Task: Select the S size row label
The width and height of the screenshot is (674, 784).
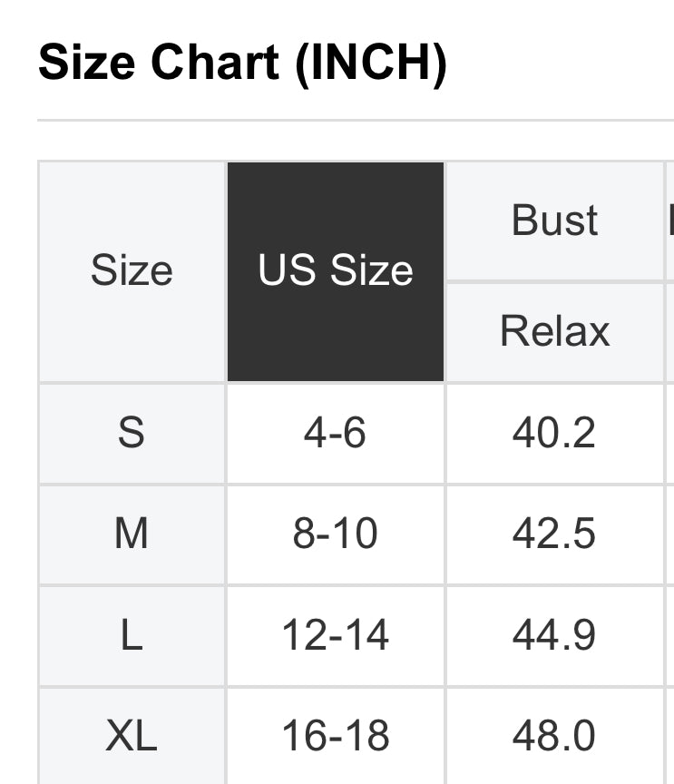Action: 132,433
